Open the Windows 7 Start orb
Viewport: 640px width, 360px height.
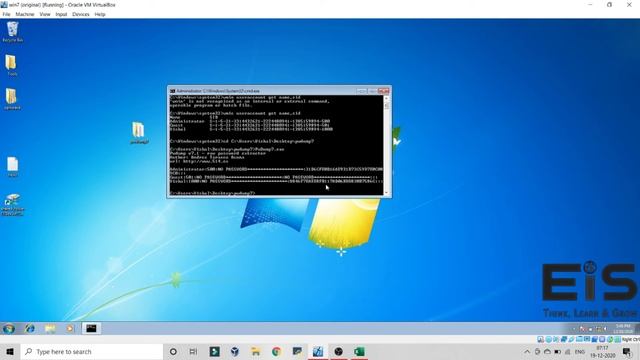click(9, 329)
